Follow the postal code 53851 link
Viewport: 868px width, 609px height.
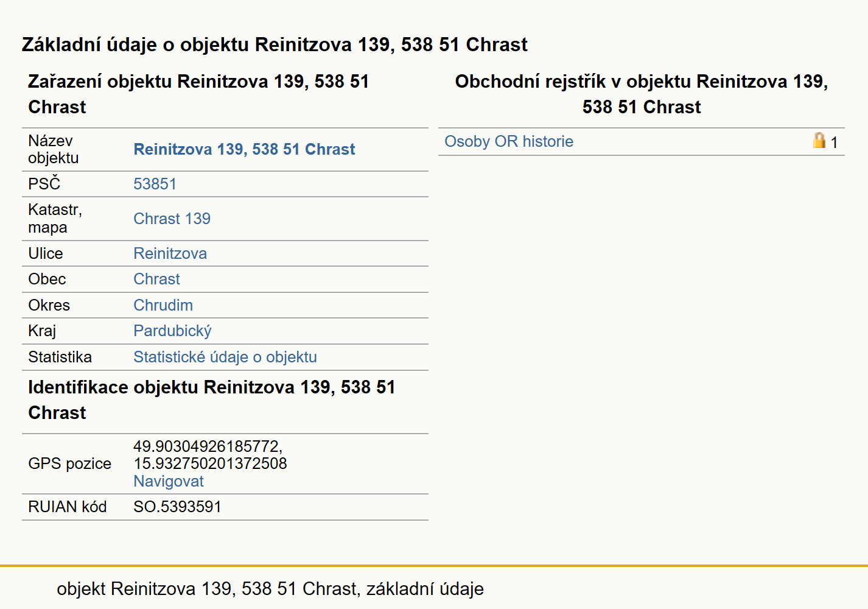[x=155, y=184]
